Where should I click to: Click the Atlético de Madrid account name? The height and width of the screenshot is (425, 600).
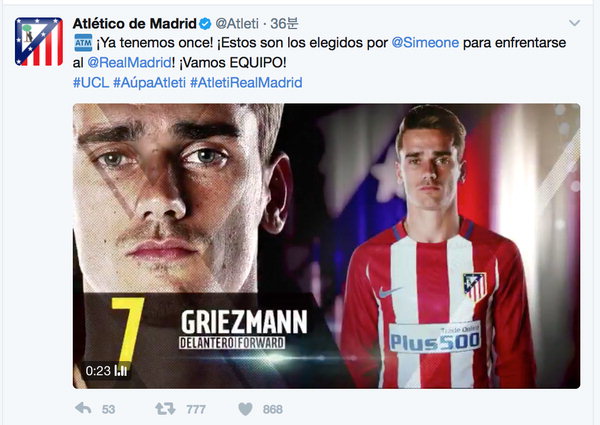click(x=134, y=24)
